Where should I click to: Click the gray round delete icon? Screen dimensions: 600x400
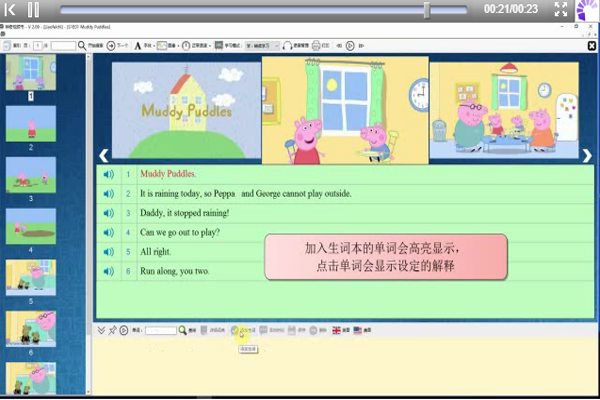tap(313, 330)
